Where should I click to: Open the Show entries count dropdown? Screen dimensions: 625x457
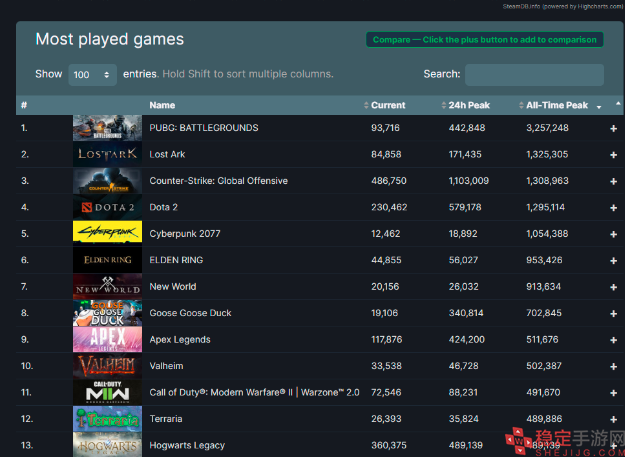[x=92, y=75]
